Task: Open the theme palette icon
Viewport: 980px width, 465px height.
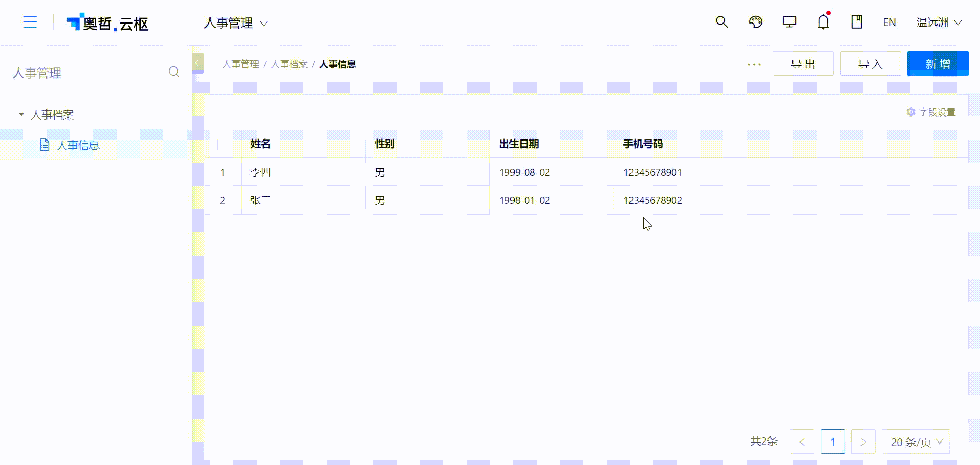Action: 756,22
